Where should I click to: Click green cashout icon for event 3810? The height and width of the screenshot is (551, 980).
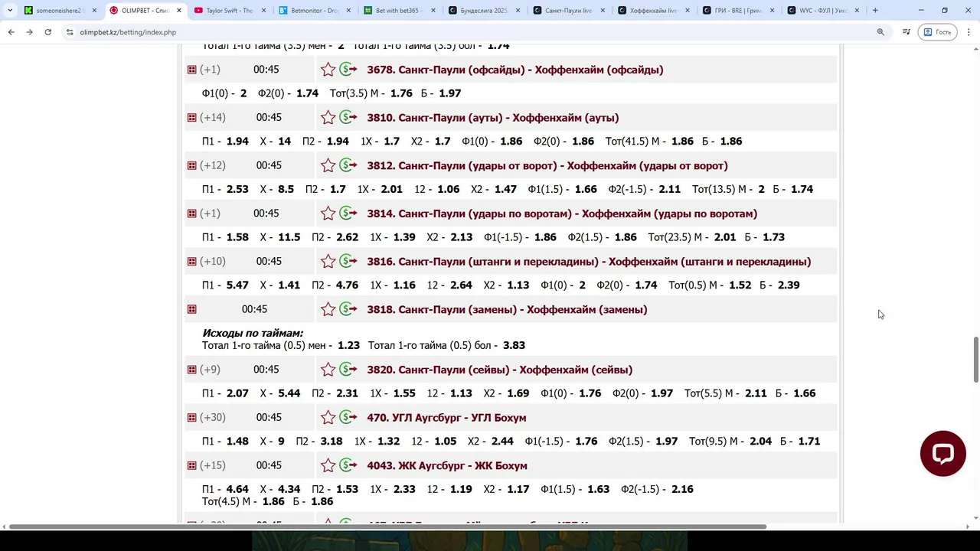click(x=348, y=118)
